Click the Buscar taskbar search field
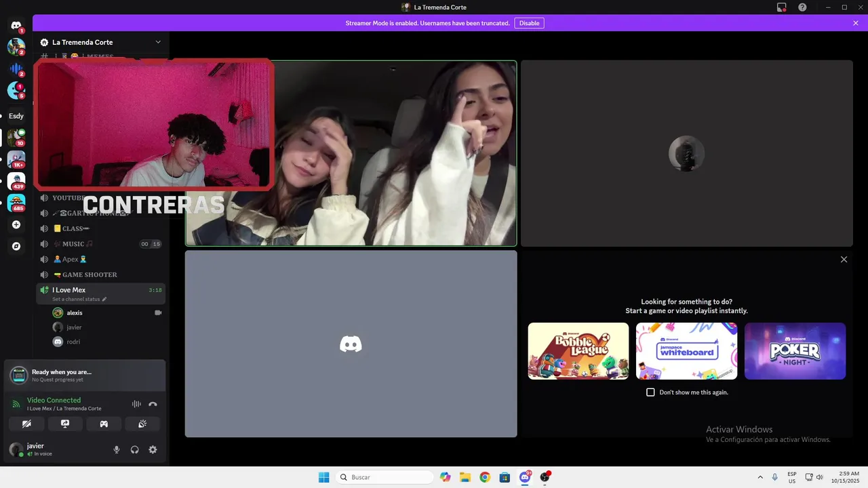Screen dimensions: 868x488 [x=384, y=477]
